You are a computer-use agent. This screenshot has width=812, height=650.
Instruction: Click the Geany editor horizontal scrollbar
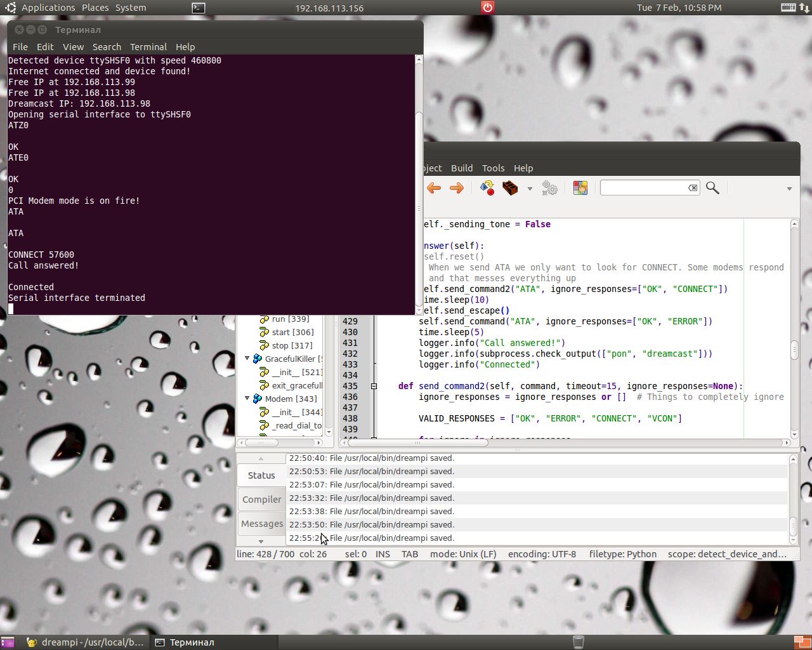[x=565, y=442]
